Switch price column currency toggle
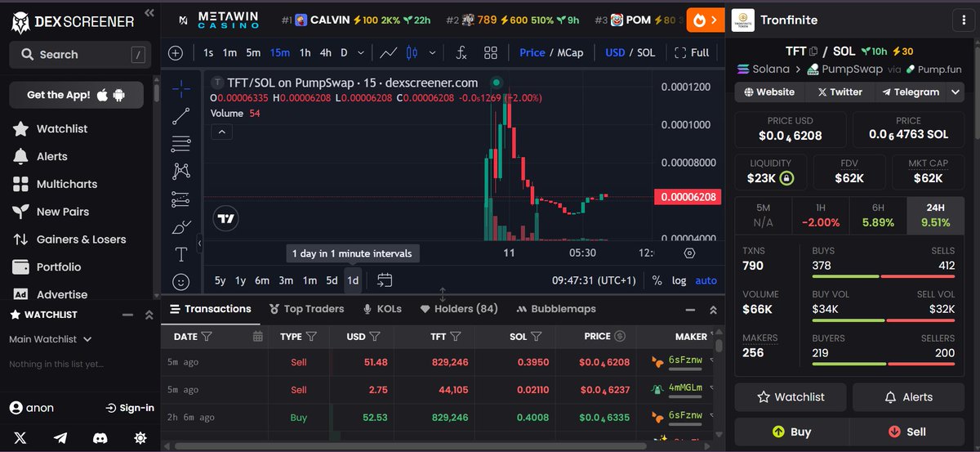This screenshot has width=980, height=452. coord(620,336)
